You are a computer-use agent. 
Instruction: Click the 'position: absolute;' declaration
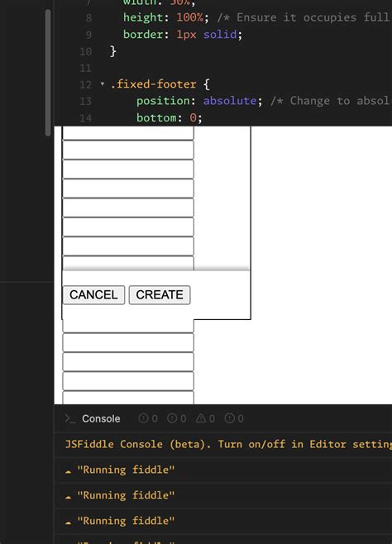[x=199, y=101]
